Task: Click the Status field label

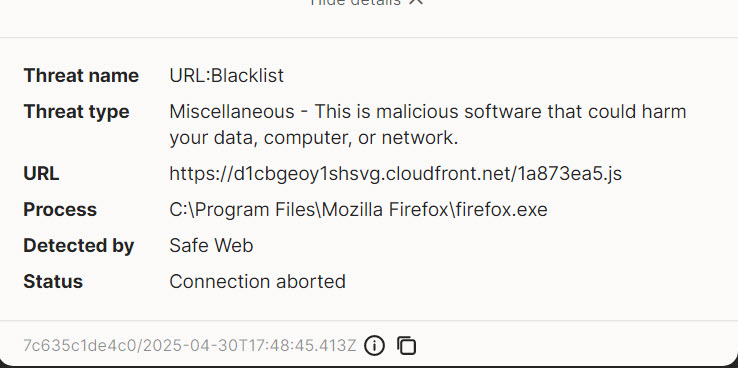Action: pos(53,282)
